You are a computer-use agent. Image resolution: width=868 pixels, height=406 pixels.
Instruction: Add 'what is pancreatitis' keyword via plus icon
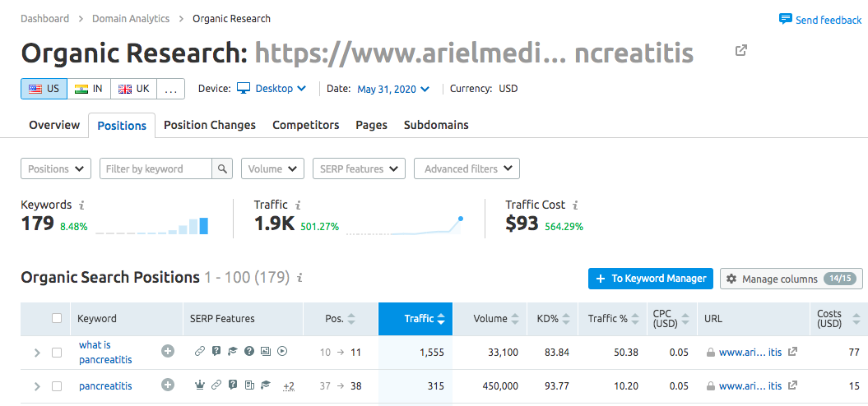pos(168,352)
